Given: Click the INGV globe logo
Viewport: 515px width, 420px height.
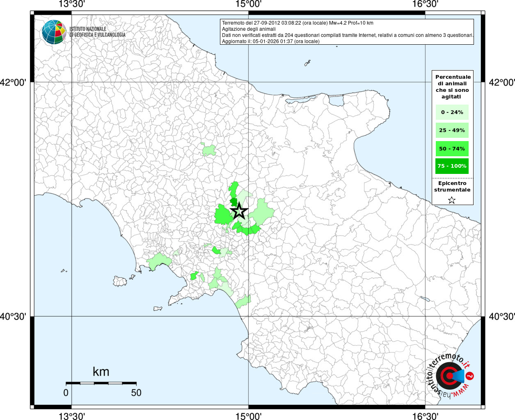Looking at the screenshot, I should tap(54, 32).
